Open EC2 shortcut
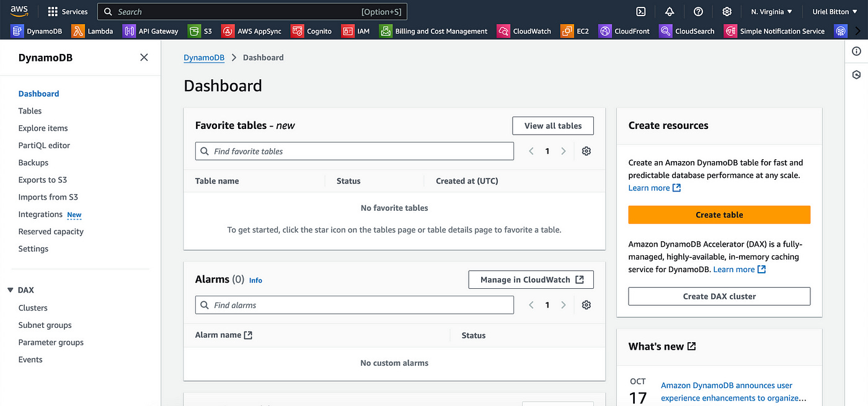The height and width of the screenshot is (406, 868). 575,31
